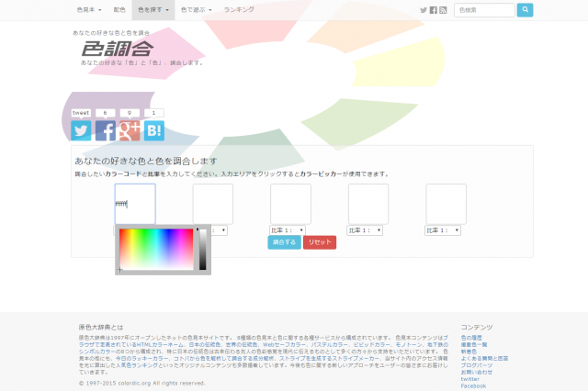Open footer link お問い合わせ
Screen dimensions: 588x391
[477, 373]
